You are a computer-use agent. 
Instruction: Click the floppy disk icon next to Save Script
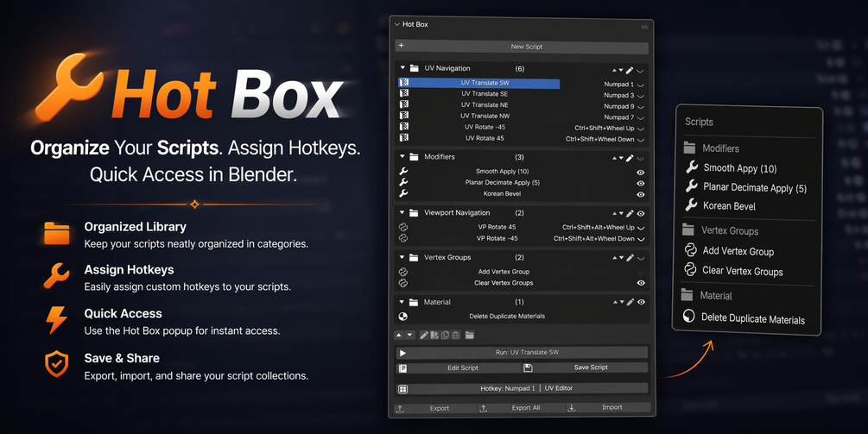(x=528, y=368)
